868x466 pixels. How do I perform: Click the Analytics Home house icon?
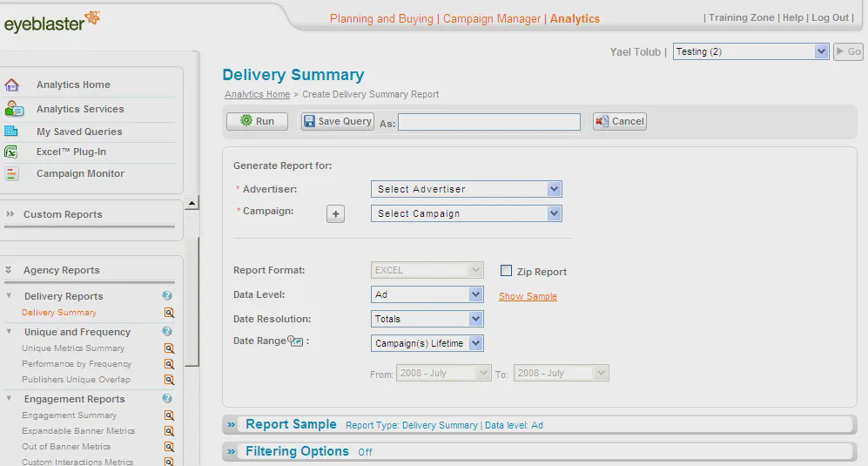click(11, 84)
